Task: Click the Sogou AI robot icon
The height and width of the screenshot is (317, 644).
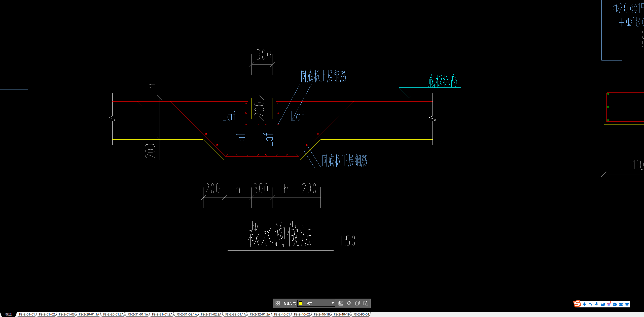Action: click(615, 304)
